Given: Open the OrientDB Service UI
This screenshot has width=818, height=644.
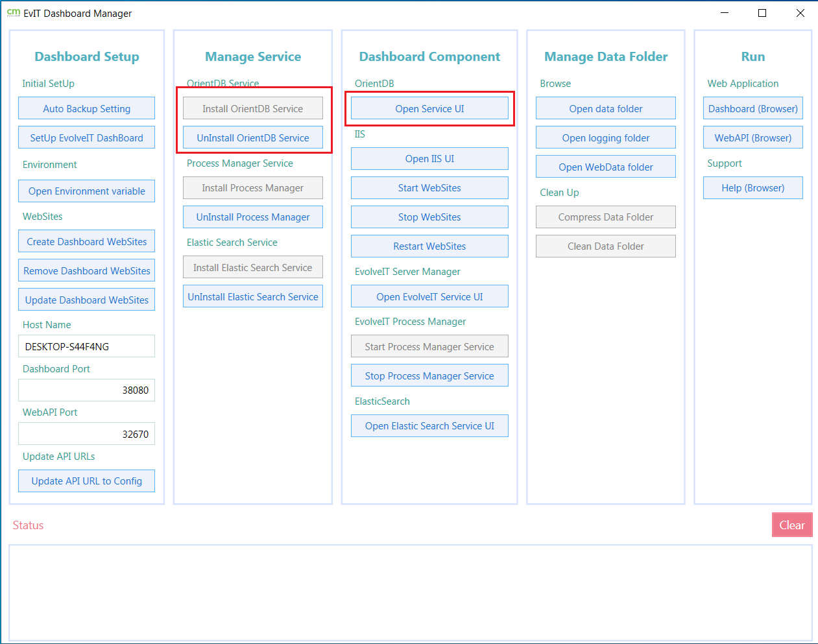Looking at the screenshot, I should (429, 108).
